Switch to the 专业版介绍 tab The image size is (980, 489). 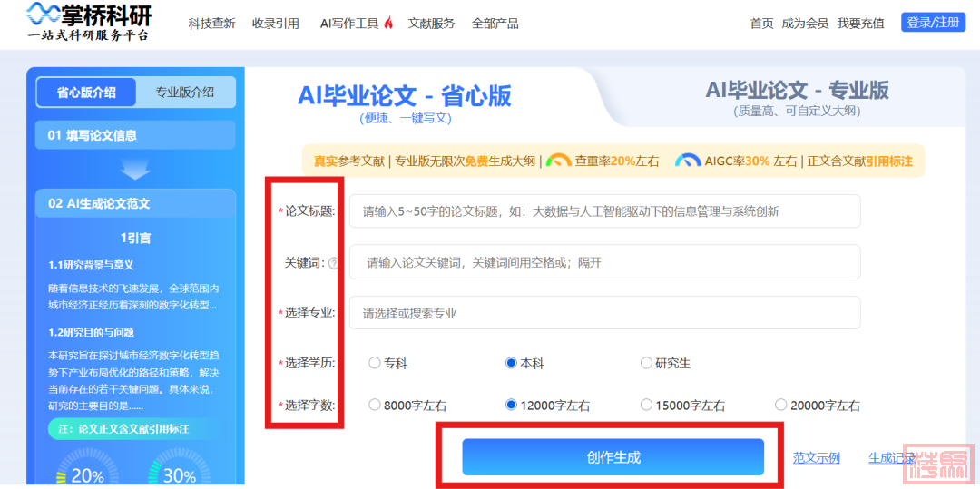(x=185, y=93)
